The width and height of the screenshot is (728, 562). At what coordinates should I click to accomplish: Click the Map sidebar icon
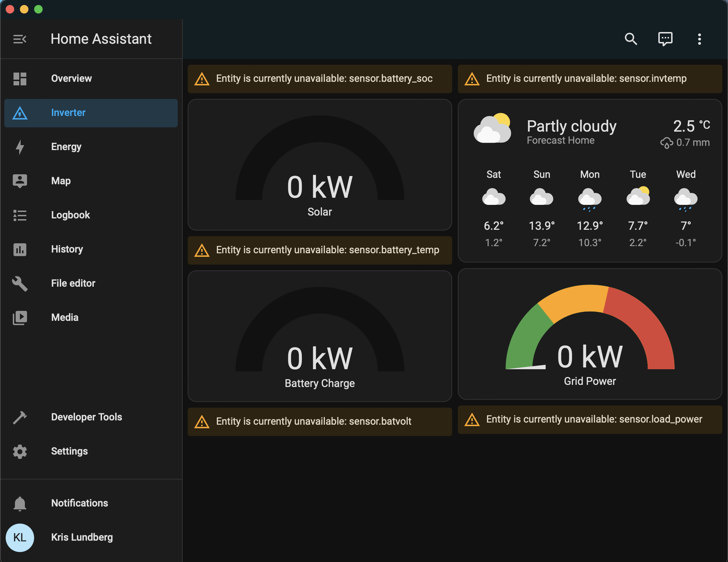[x=20, y=181]
